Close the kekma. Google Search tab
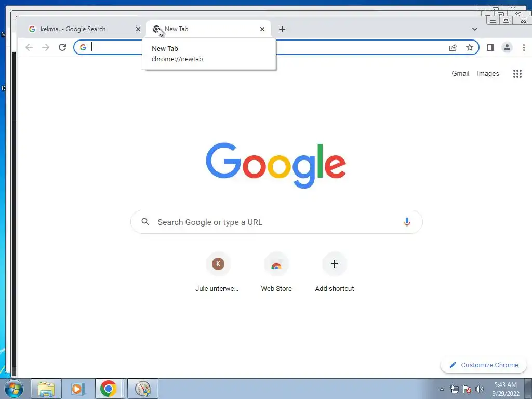This screenshot has height=399, width=532. (138, 29)
